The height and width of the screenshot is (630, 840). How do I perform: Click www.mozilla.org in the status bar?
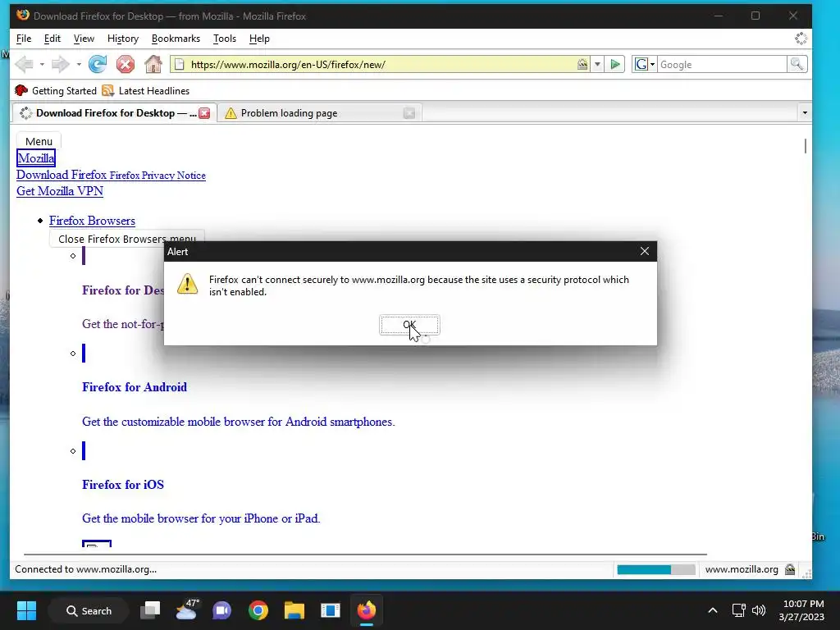point(742,569)
